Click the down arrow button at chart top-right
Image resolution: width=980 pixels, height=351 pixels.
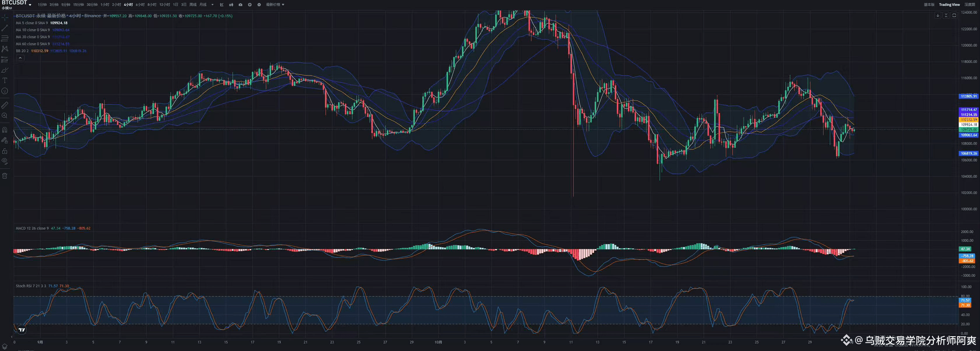point(938,16)
